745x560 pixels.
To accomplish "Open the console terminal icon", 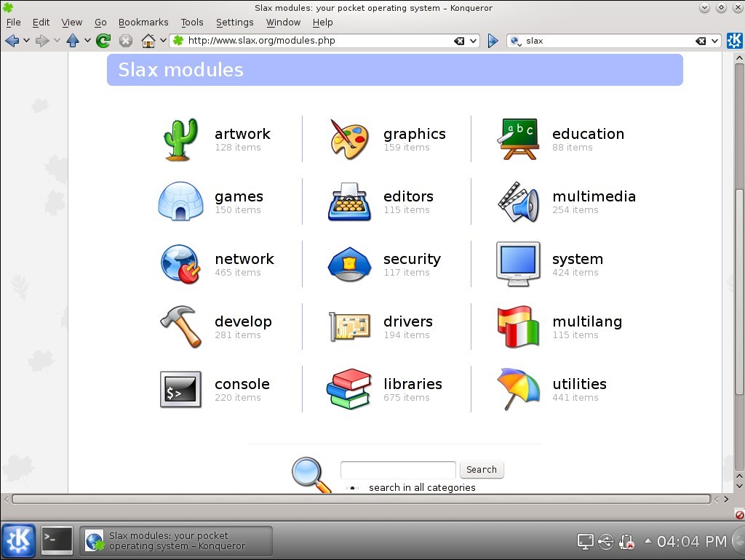I will (x=180, y=390).
